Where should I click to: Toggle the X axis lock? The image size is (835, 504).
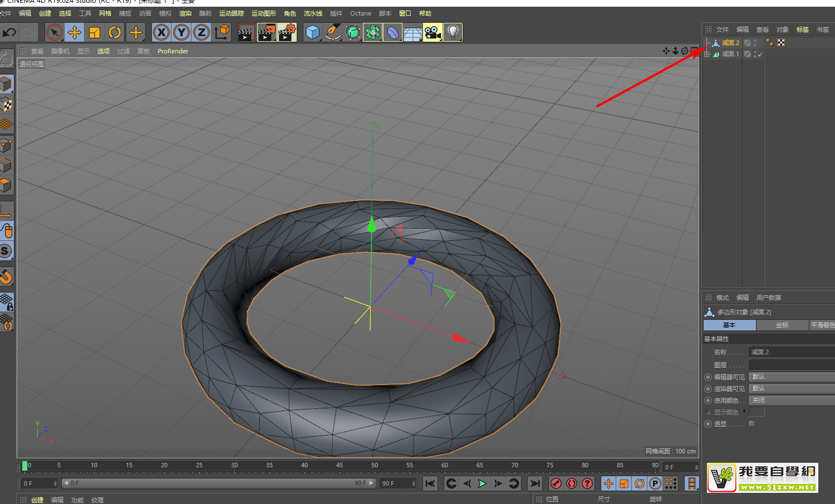click(x=161, y=33)
